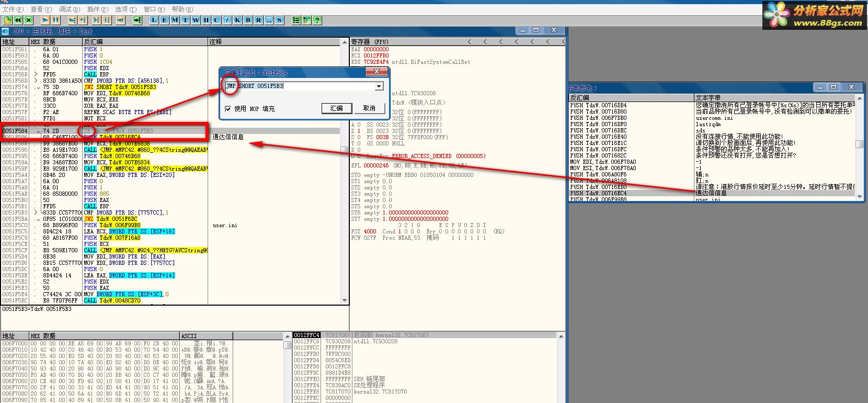This screenshot has height=403, width=868.
Task: Open Run trace via ellipsis button
Action: [x=269, y=20]
